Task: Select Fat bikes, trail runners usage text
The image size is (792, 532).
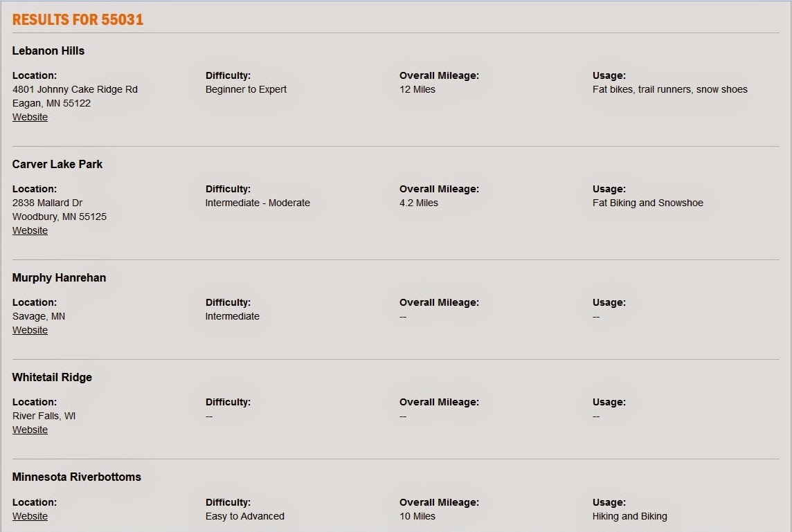Action: pyautogui.click(x=642, y=89)
